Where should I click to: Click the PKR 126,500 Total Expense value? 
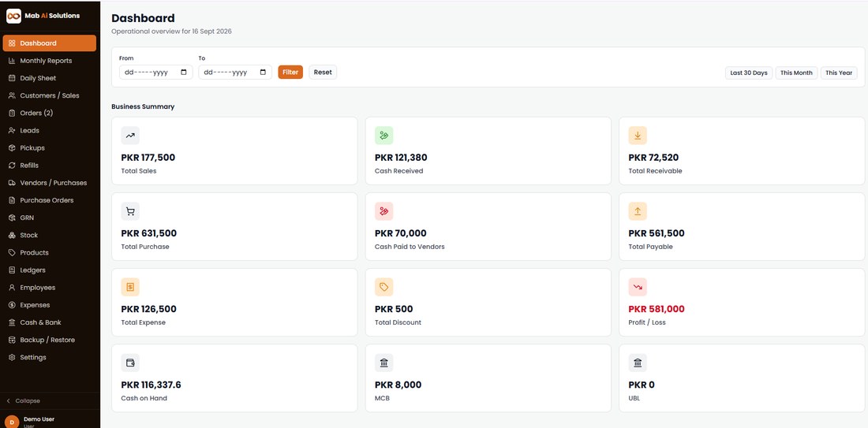[x=149, y=309]
